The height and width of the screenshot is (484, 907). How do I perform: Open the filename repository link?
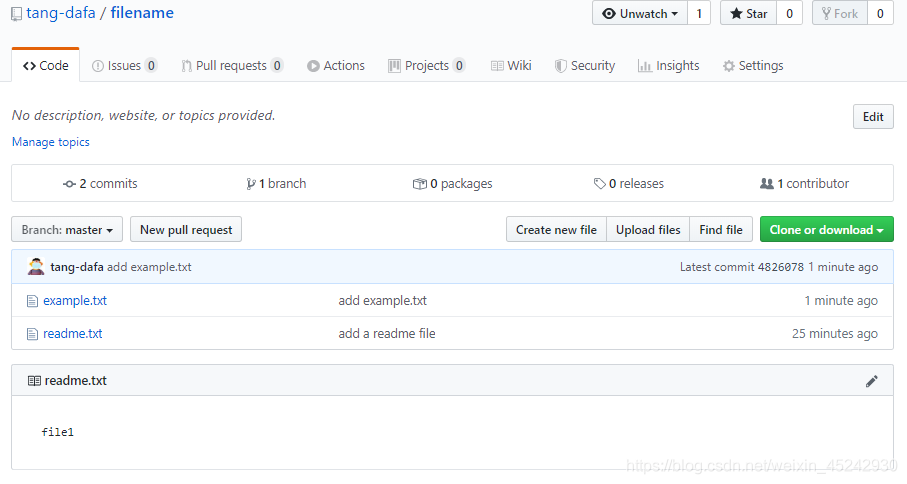142,13
